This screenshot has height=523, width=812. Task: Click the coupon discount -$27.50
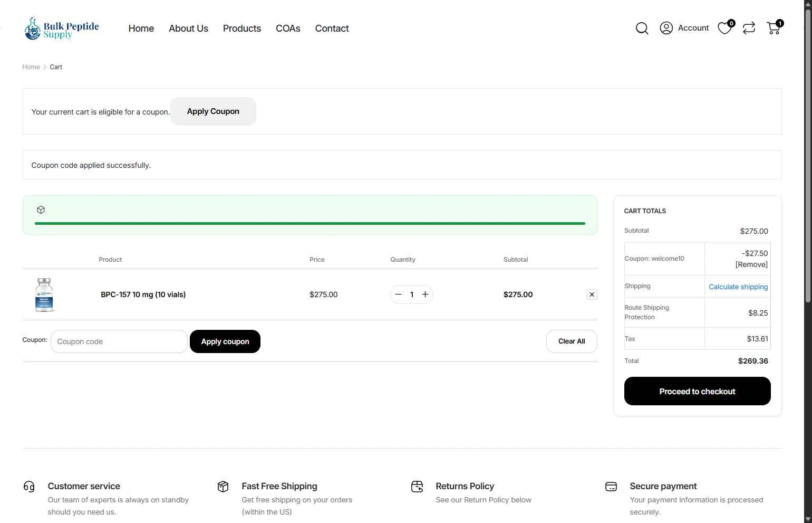[755, 253]
